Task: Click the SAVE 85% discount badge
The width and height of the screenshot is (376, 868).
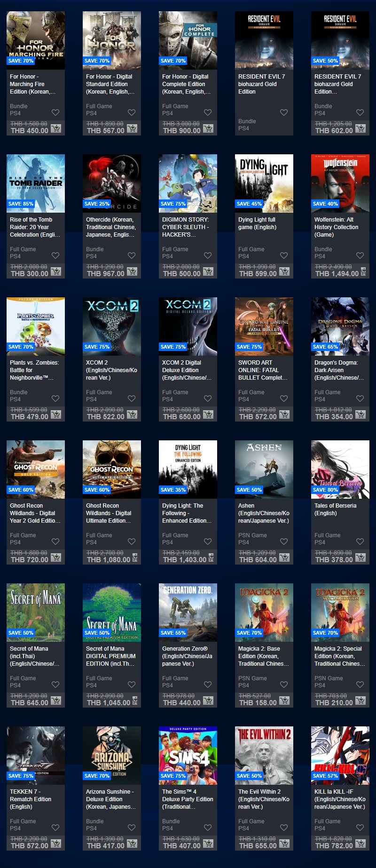Action: pos(21,204)
